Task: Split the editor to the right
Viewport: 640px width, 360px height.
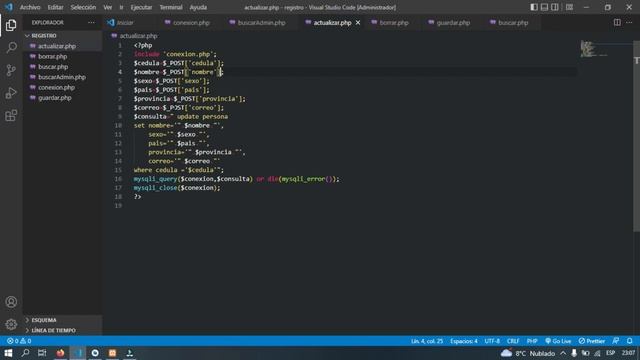Action: [x=617, y=22]
